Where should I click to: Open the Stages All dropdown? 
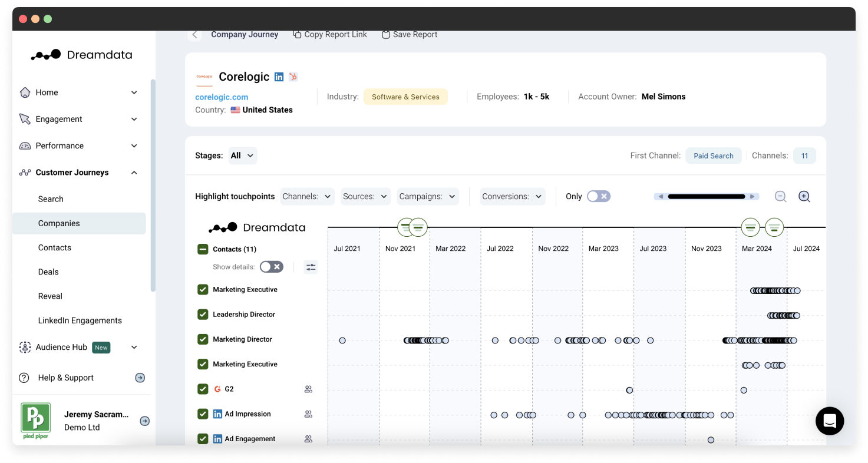tap(243, 156)
